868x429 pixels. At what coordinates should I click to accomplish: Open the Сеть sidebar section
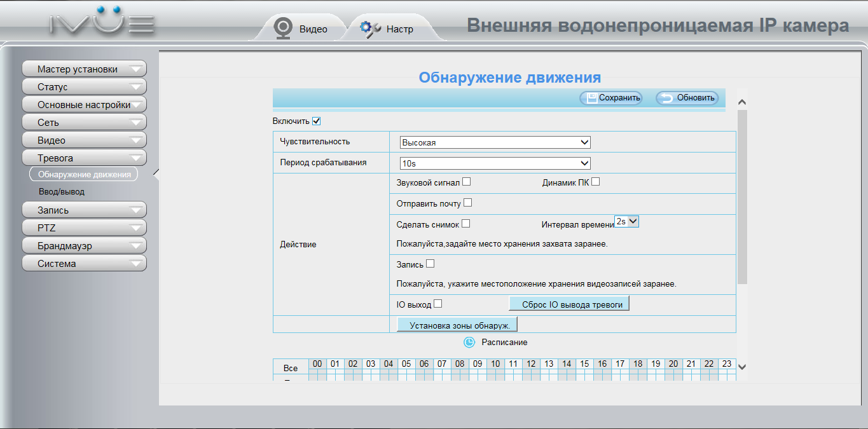click(84, 123)
